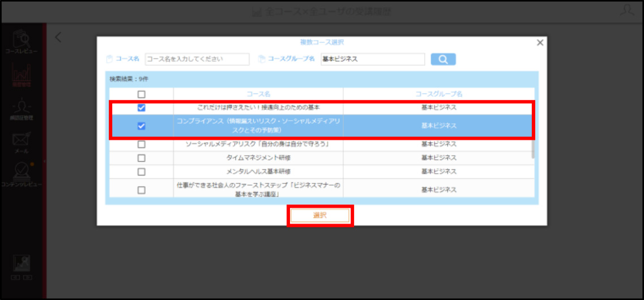Open the red bar-chart history management icon
The width and height of the screenshot is (644, 300).
[22, 75]
